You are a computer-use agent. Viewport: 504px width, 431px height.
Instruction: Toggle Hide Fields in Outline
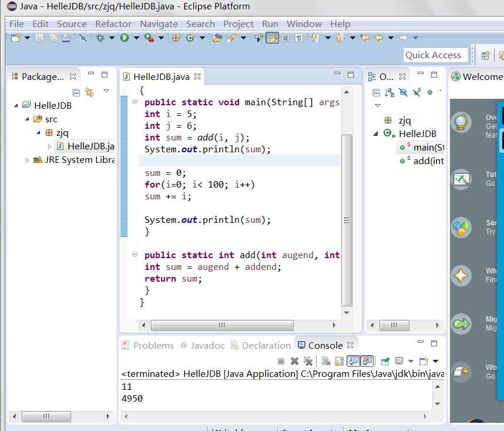403,92
